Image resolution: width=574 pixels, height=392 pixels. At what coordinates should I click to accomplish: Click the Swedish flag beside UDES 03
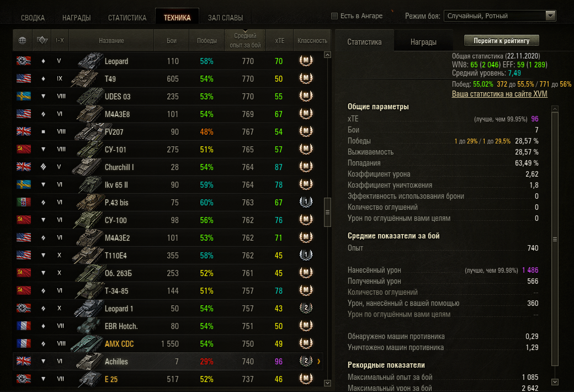coord(24,96)
